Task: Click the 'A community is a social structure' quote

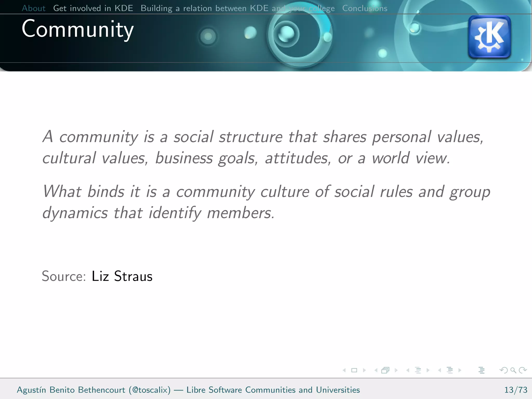Action: [263, 147]
